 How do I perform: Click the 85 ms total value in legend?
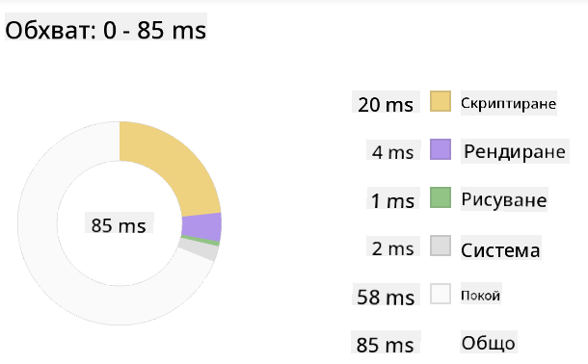point(386,342)
